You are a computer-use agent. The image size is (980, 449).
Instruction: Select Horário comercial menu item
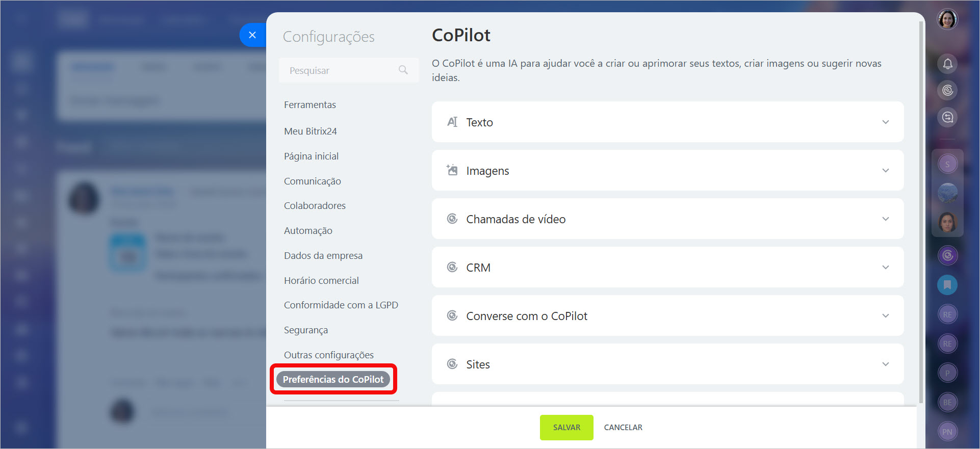click(321, 281)
